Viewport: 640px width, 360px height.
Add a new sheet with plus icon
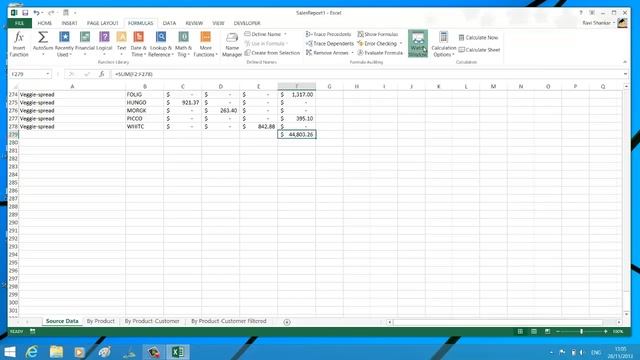point(287,322)
